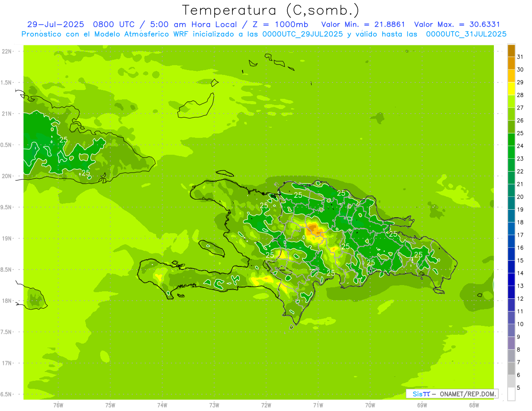Pick the legend swatch between 30 and 31

point(511,63)
